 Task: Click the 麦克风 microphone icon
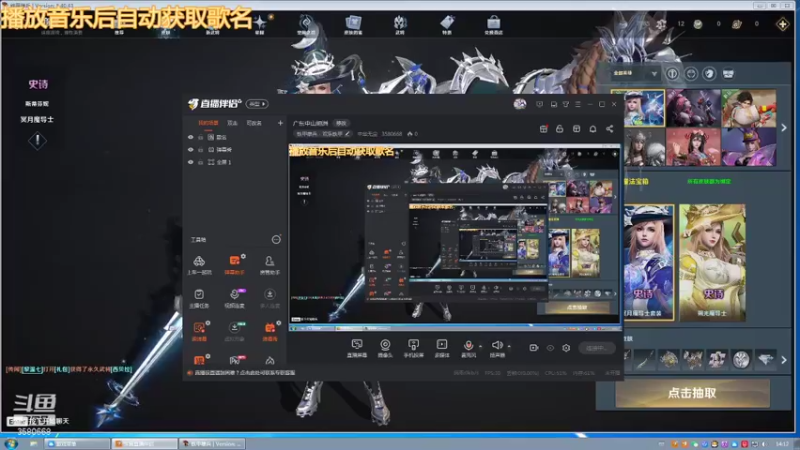coord(468,346)
